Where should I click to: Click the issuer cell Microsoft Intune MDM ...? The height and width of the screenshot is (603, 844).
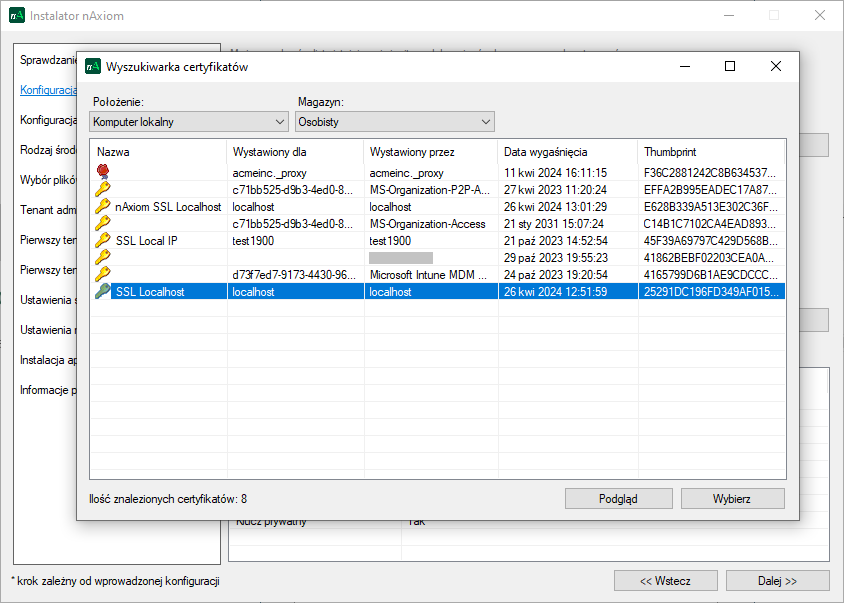428,275
